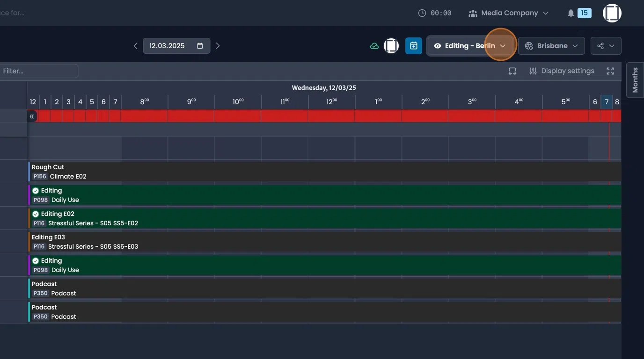Go to the next day arrow
Screen dimensions: 644x359
[x=218, y=46]
